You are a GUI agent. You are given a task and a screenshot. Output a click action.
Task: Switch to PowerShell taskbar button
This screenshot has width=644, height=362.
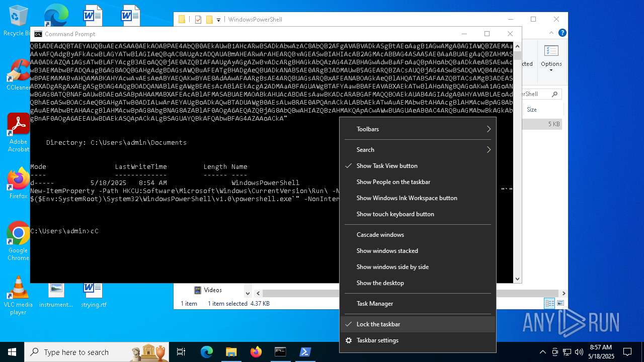tap(305, 352)
